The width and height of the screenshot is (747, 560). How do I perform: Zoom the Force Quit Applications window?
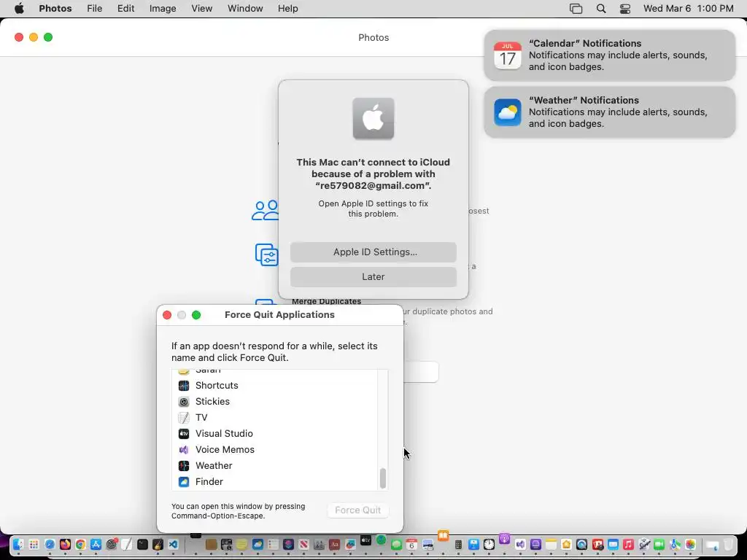pos(196,315)
